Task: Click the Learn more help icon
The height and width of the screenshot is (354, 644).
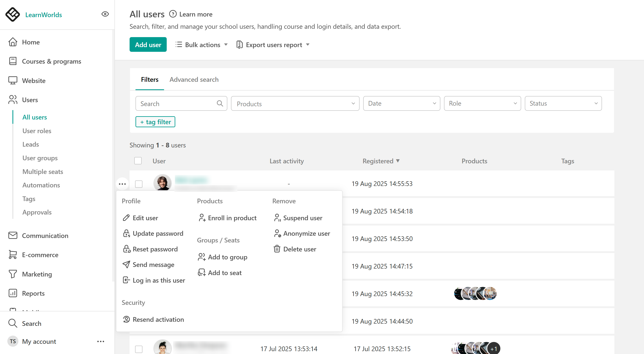Action: click(x=173, y=14)
